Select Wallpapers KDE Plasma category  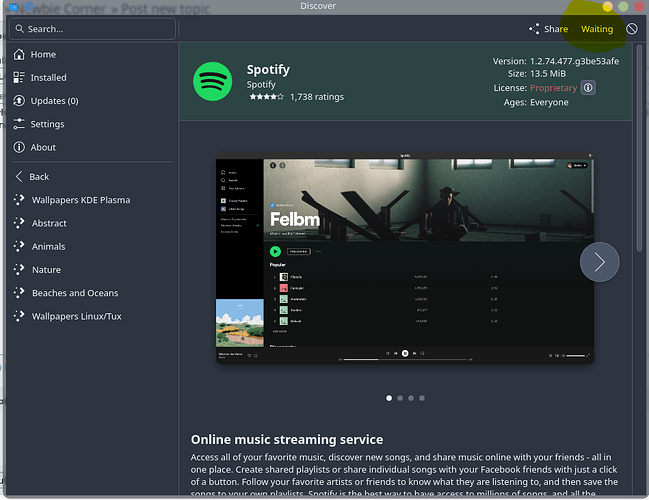click(x=80, y=200)
